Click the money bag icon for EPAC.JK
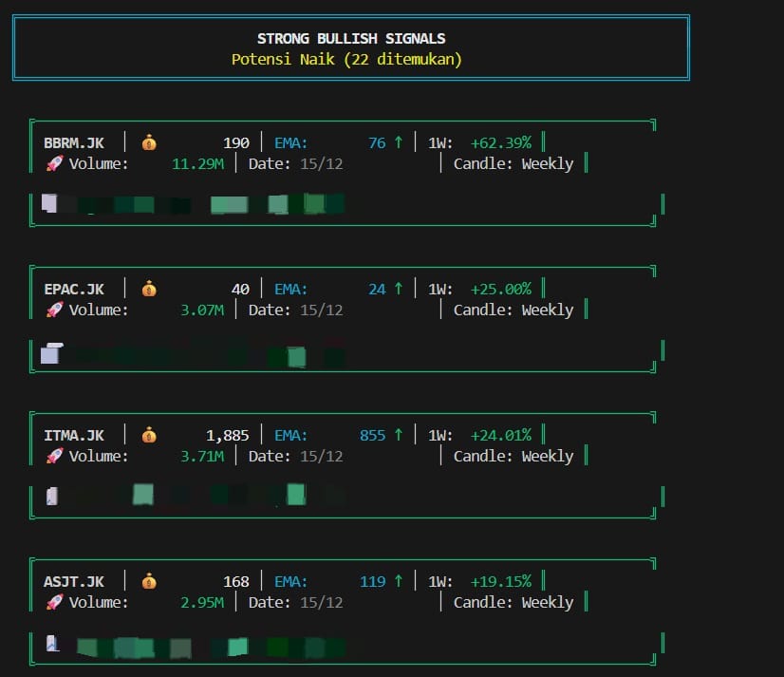This screenshot has height=677, width=784. tap(149, 289)
